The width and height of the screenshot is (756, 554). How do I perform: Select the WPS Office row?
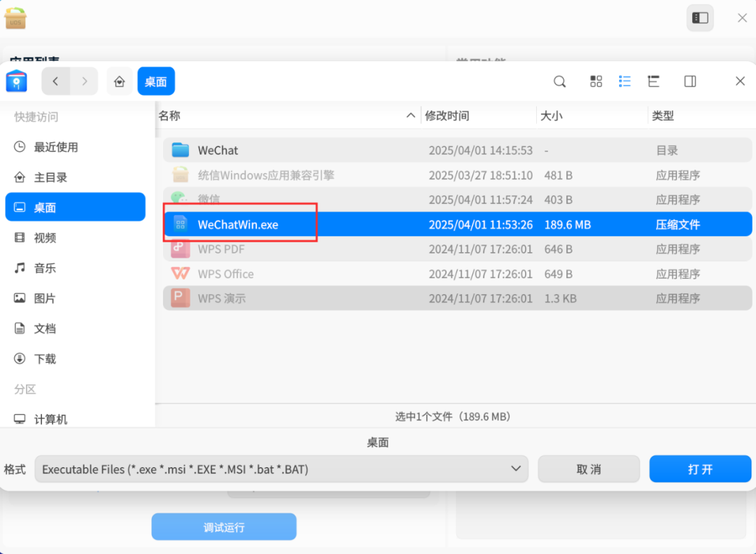pos(458,274)
